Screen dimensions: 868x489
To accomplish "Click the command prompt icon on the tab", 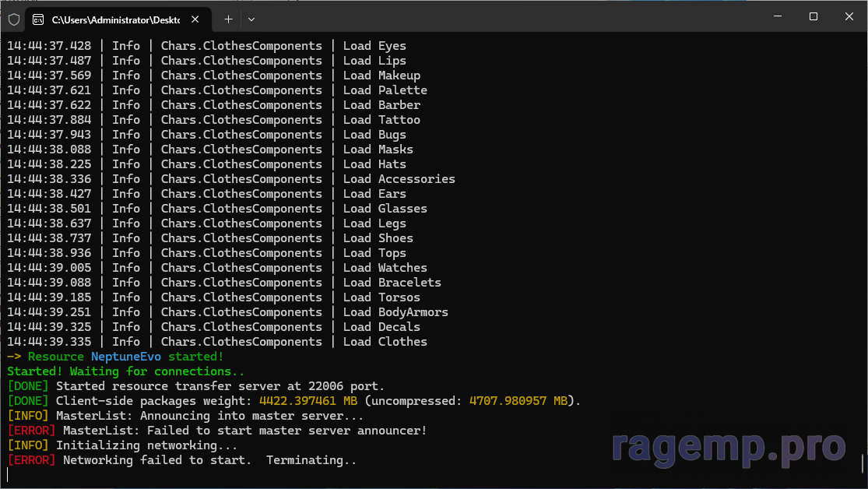I will [38, 19].
